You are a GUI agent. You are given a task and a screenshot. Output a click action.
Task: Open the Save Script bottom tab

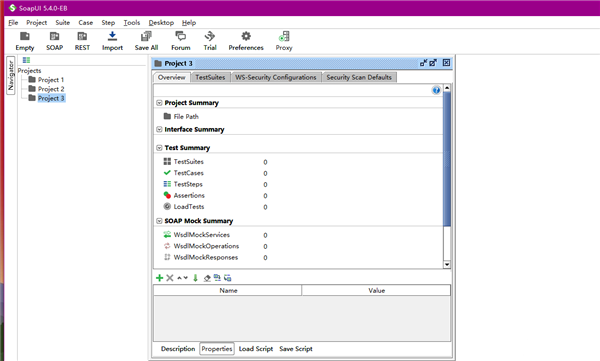click(x=296, y=349)
